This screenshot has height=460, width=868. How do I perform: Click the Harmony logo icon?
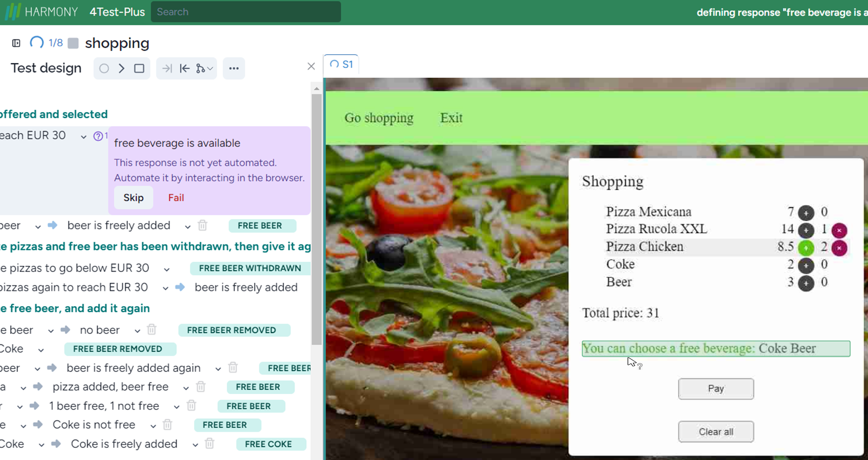click(13, 12)
